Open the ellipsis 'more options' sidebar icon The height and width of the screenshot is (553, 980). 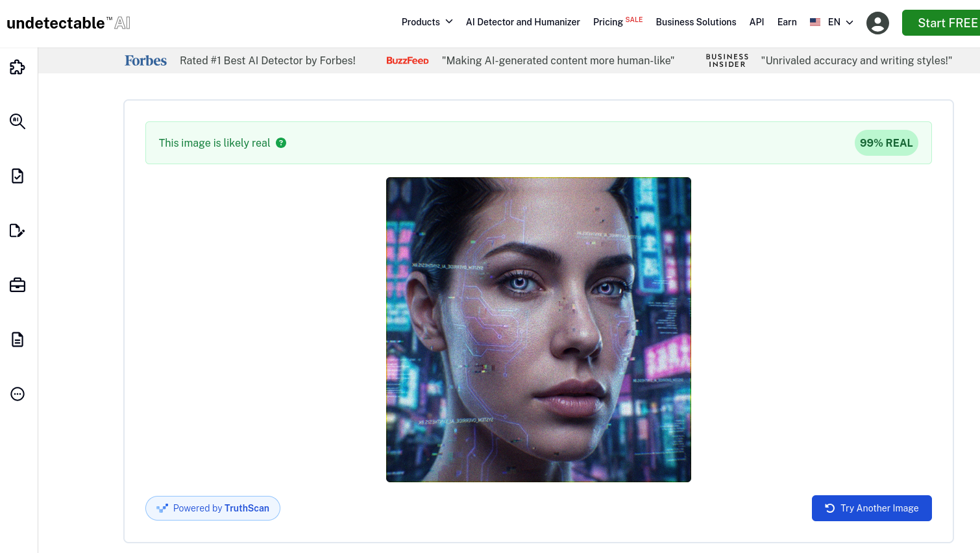click(17, 394)
